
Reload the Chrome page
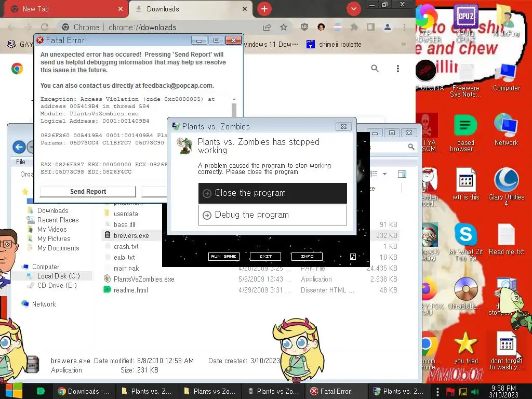45,27
